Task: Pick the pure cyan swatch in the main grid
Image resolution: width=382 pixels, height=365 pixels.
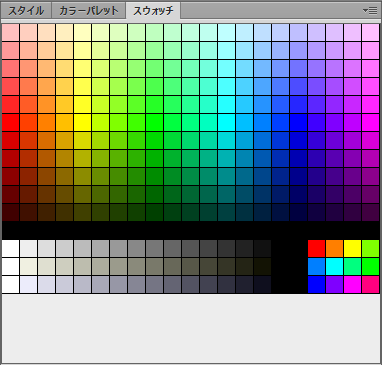Action: point(227,122)
